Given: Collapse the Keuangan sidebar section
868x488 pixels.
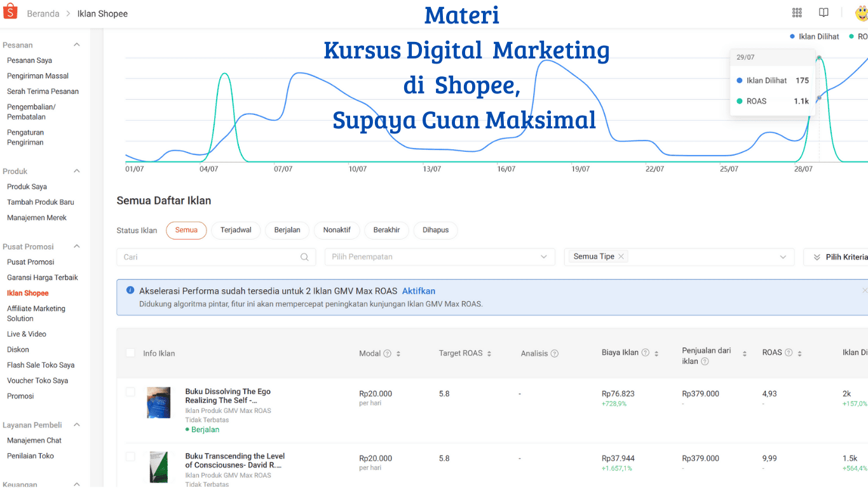Looking at the screenshot, I should [77, 484].
